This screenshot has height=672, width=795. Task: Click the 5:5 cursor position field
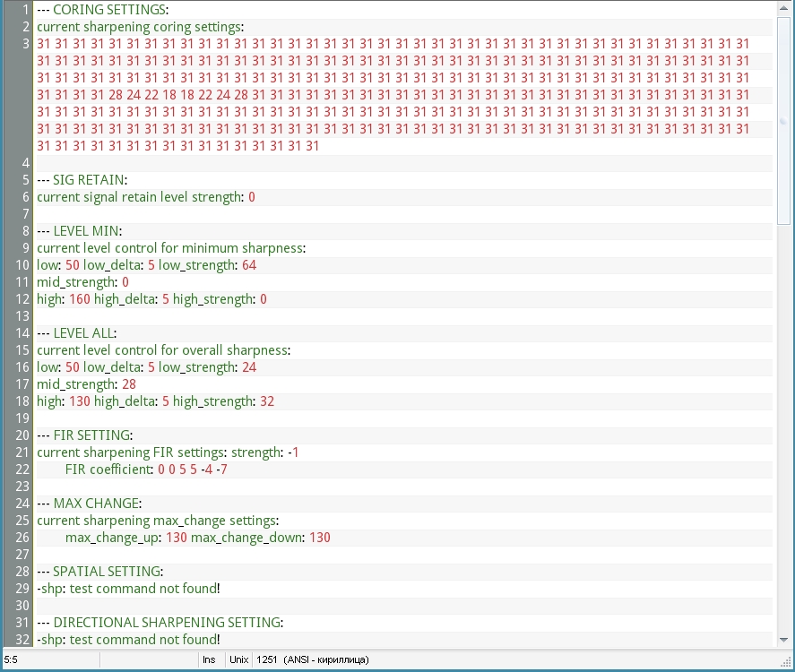(x=11, y=660)
